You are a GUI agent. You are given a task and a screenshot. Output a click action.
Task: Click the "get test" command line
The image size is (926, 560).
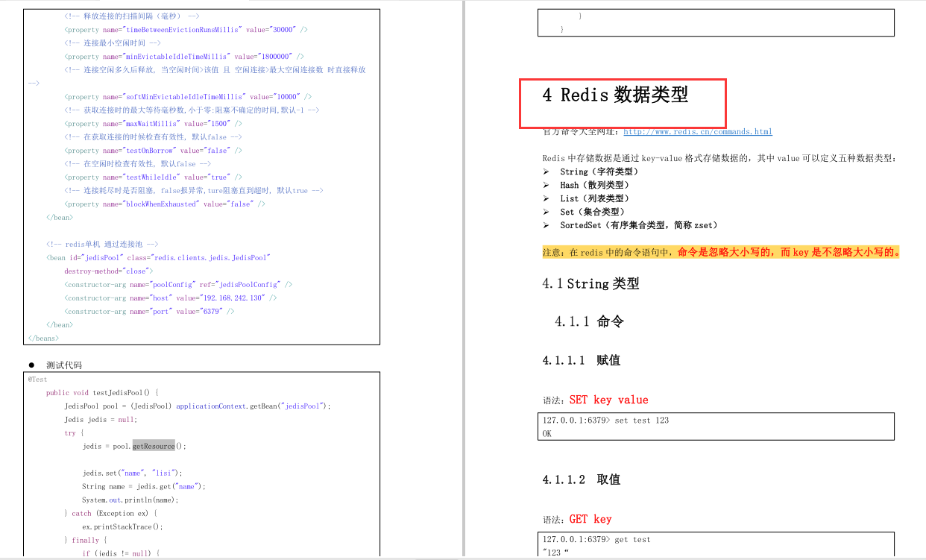pos(596,539)
